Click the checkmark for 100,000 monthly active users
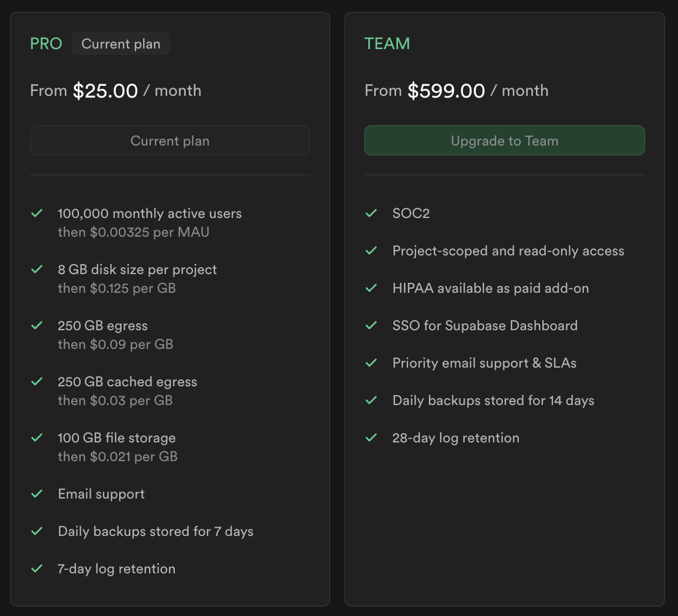This screenshot has width=678, height=616. tap(37, 213)
